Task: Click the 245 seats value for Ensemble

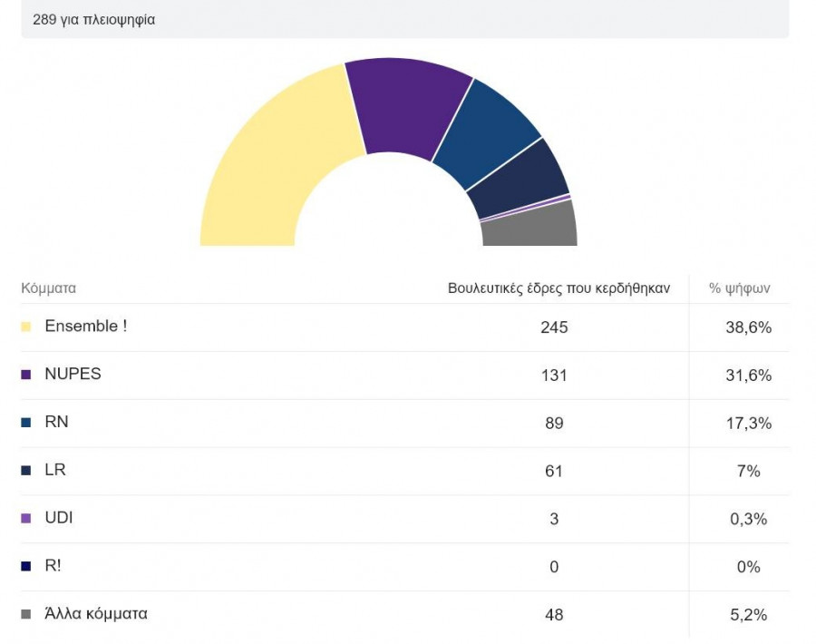Action: click(x=554, y=327)
